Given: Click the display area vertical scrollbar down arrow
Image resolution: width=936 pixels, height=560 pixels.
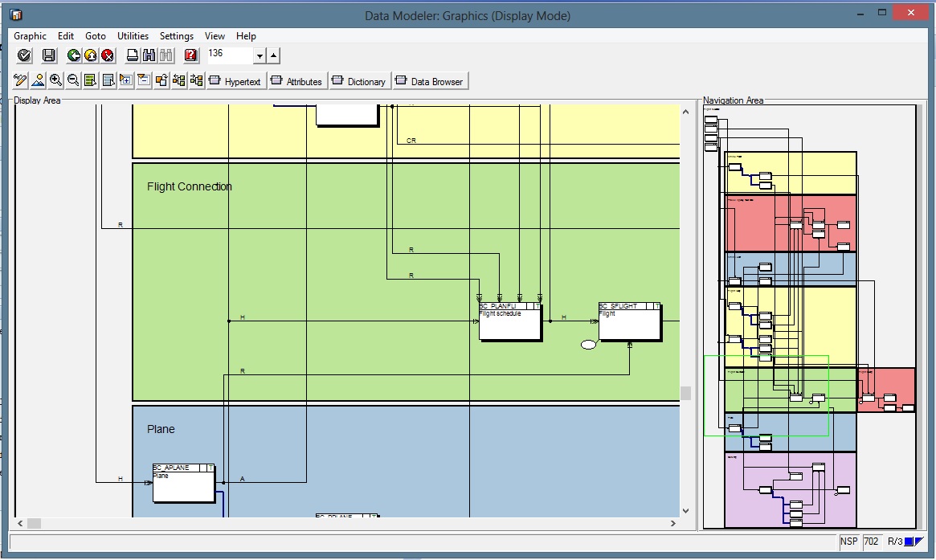Looking at the screenshot, I should [x=685, y=510].
